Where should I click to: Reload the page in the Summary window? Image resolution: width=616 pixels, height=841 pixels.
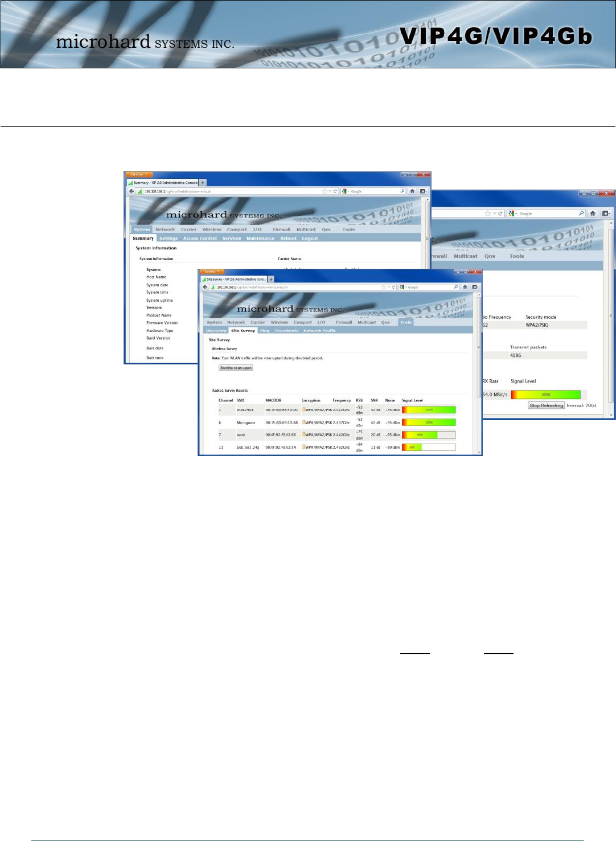click(335, 191)
